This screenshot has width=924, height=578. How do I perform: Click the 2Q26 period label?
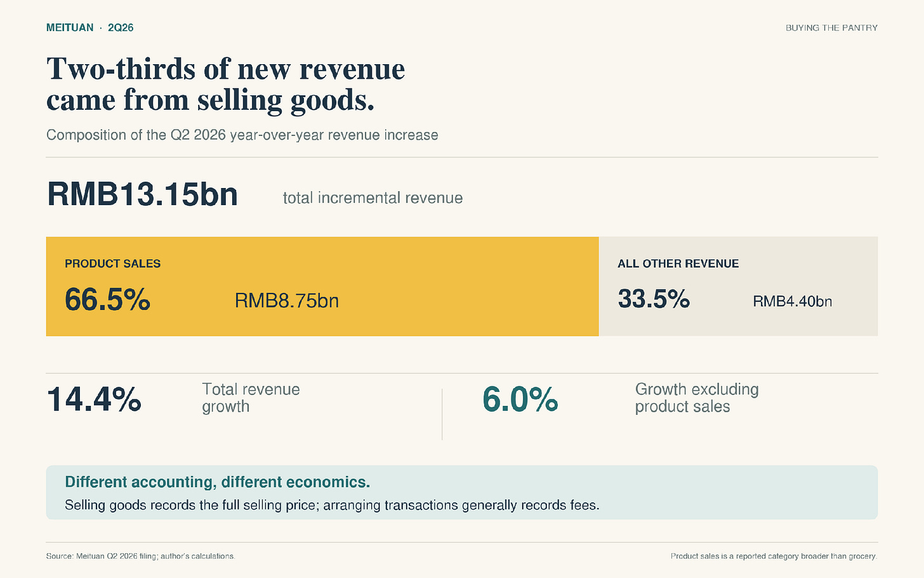point(121,27)
